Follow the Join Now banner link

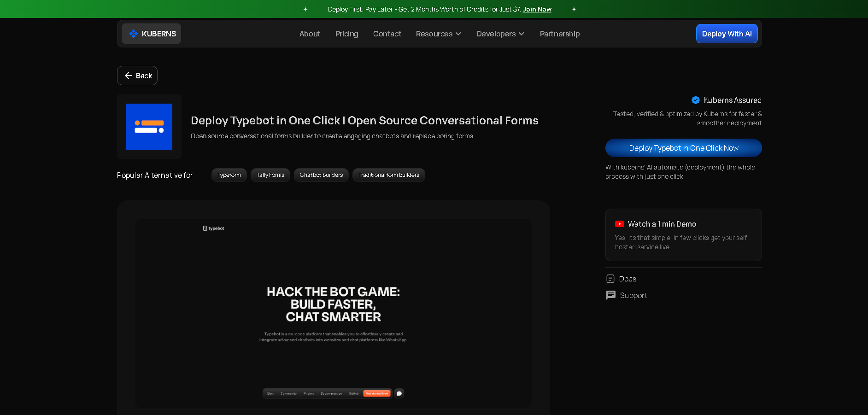pos(537,9)
